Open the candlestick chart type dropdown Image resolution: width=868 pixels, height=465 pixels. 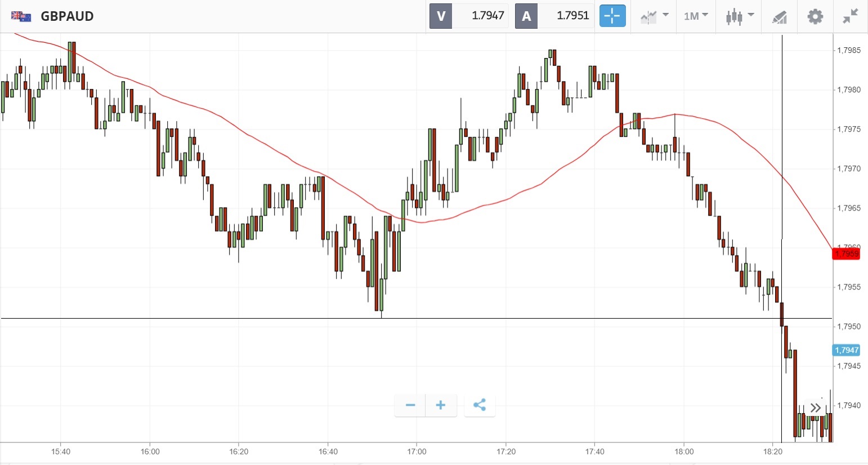click(x=739, y=16)
